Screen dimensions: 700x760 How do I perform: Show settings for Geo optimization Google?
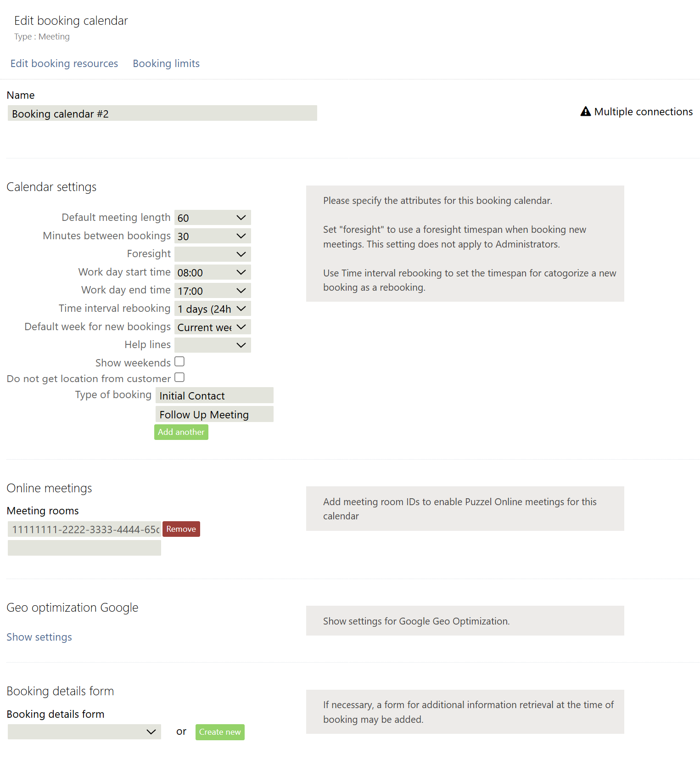(39, 637)
